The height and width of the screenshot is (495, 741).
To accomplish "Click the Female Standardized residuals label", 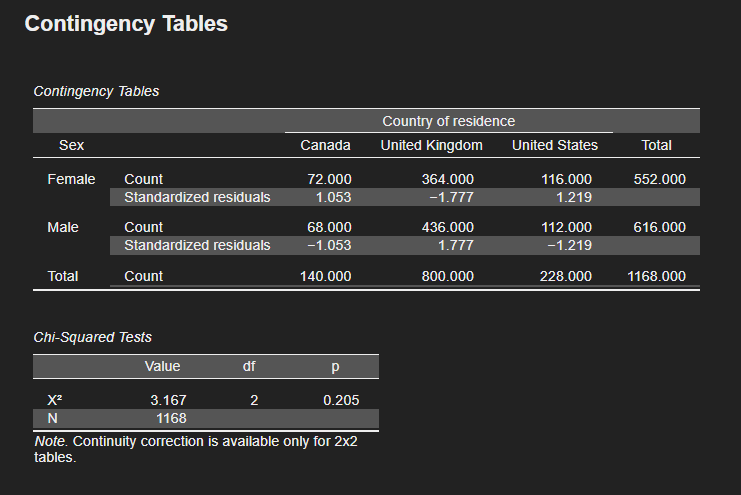I will [x=197, y=197].
